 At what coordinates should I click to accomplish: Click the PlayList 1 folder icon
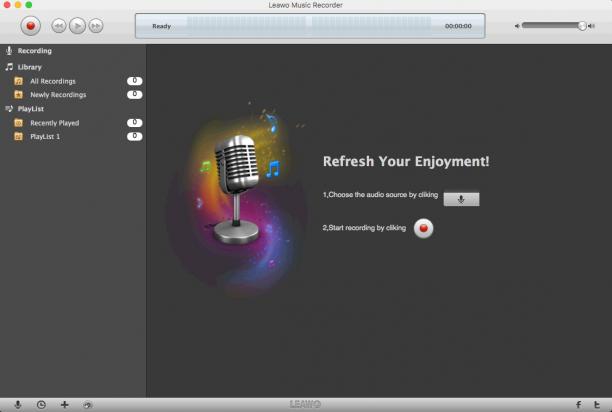pyautogui.click(x=18, y=136)
